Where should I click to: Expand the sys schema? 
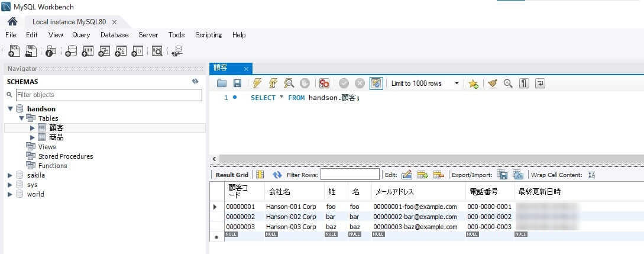click(x=10, y=185)
